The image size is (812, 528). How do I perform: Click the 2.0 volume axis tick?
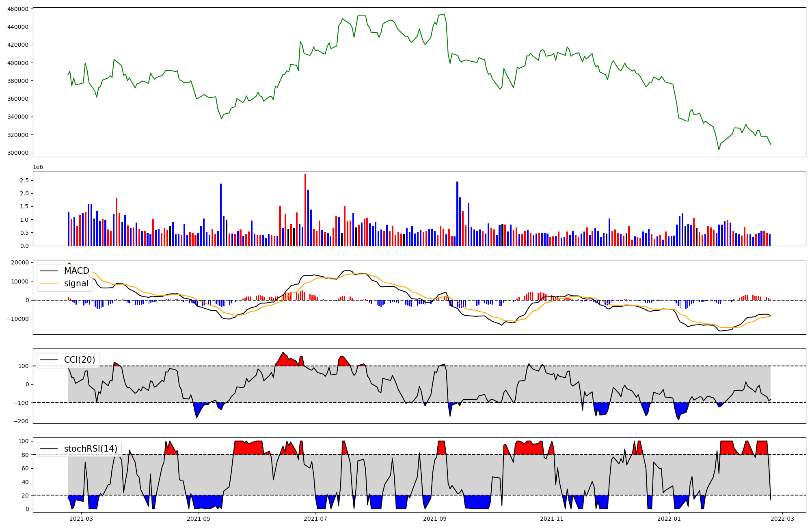pyautogui.click(x=24, y=193)
